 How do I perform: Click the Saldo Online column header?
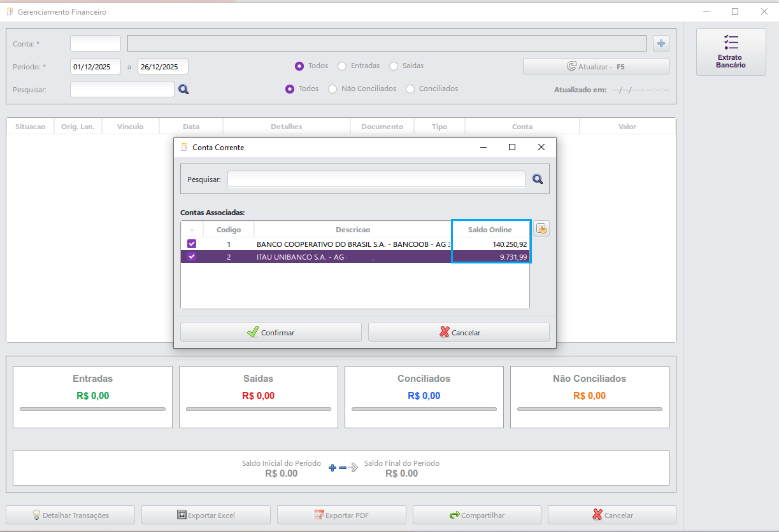tap(490, 229)
